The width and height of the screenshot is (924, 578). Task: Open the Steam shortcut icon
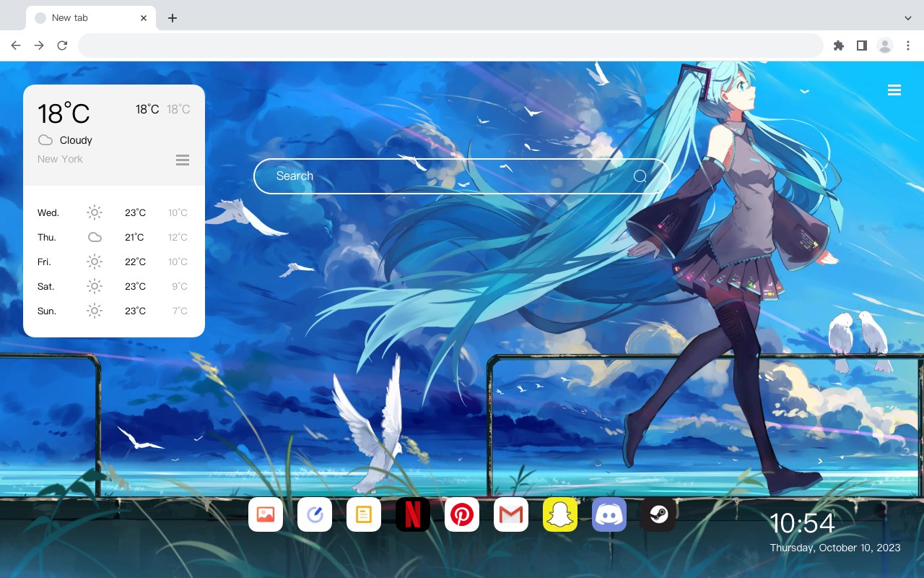pos(658,514)
